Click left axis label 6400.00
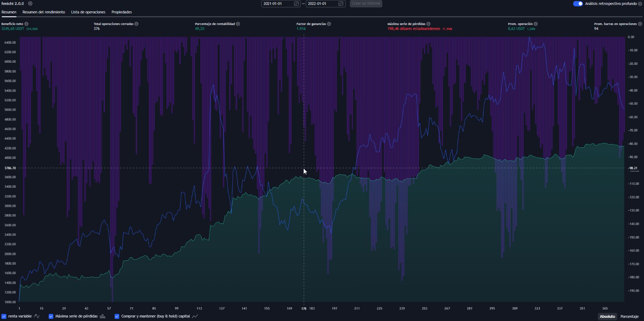 10,43
